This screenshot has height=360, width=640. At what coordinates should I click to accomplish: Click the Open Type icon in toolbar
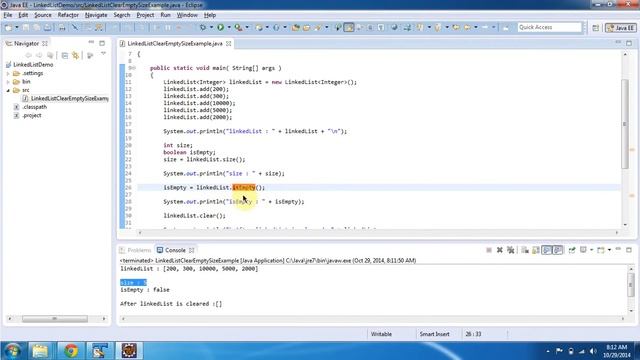pos(296,27)
